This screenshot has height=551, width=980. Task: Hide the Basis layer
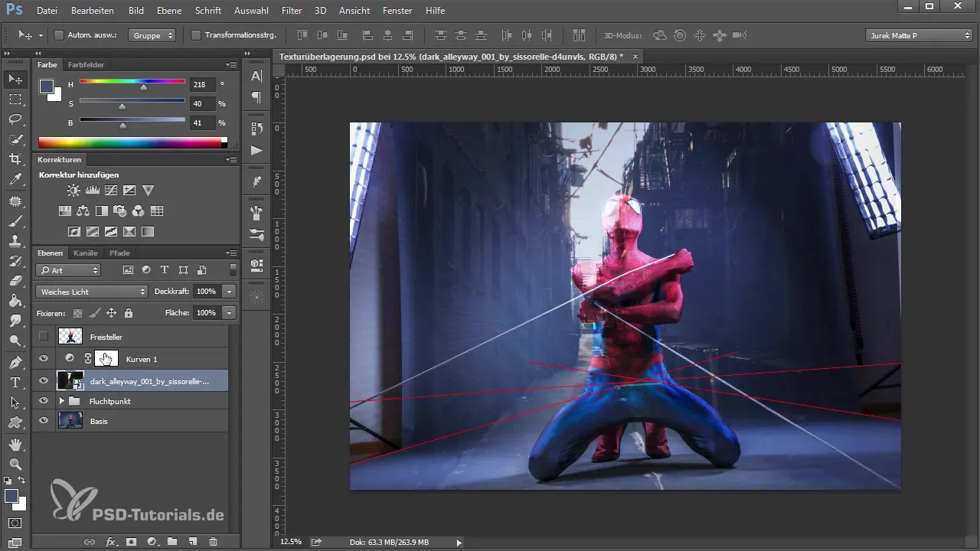[44, 420]
